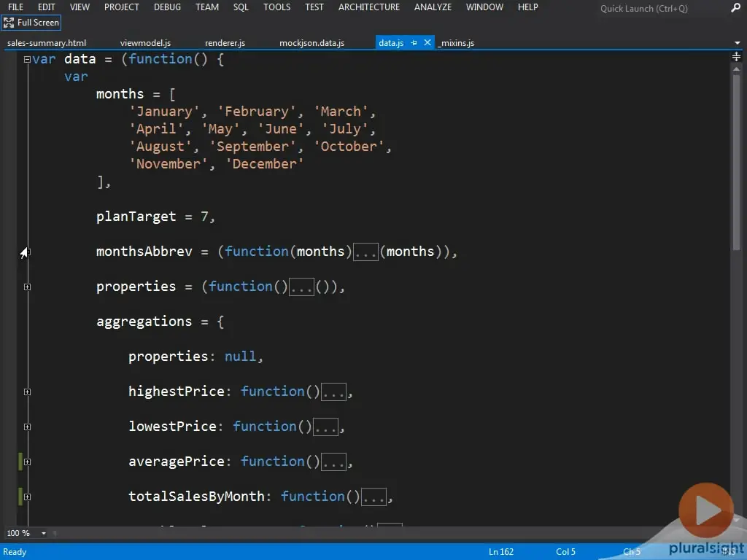Click the 'Ln 162' status bar entry

click(x=501, y=552)
